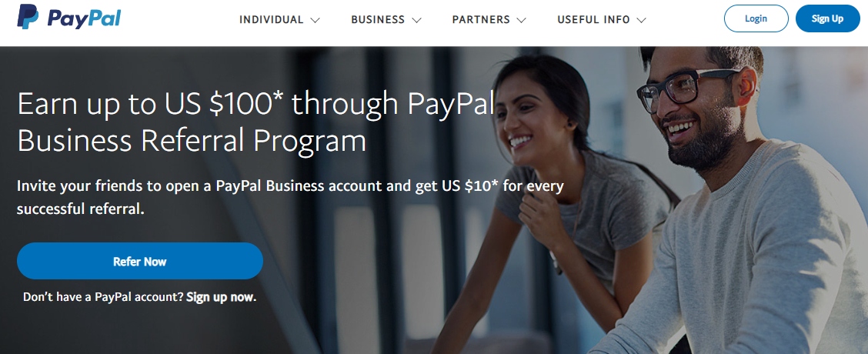The width and height of the screenshot is (868, 354).
Task: Click the blue Sign Up button
Action: pyautogui.click(x=827, y=18)
